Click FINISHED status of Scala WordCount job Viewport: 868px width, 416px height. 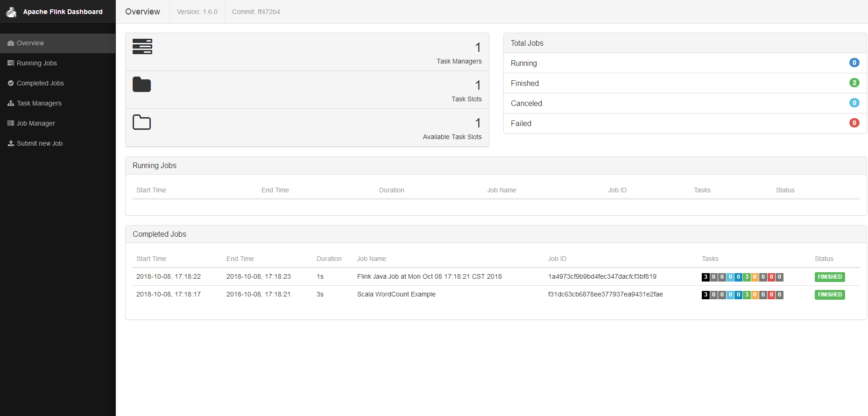pos(830,295)
